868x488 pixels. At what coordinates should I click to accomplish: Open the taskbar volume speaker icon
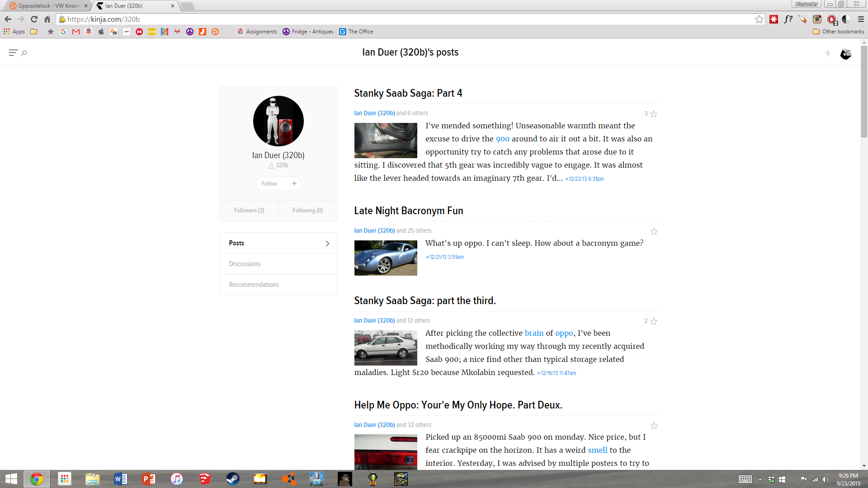point(826,479)
